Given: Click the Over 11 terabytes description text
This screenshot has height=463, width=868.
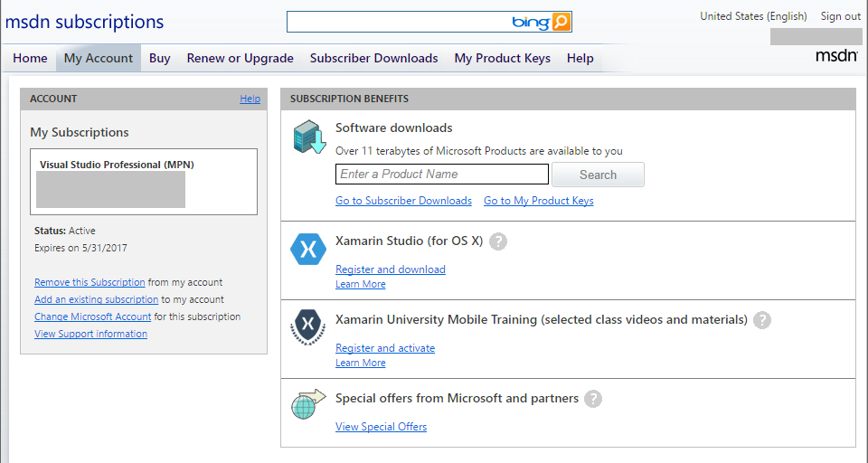Looking at the screenshot, I should coord(479,151).
